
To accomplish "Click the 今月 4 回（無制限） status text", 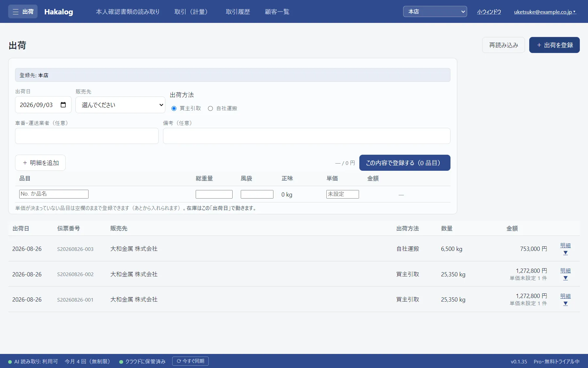I will click(88, 361).
